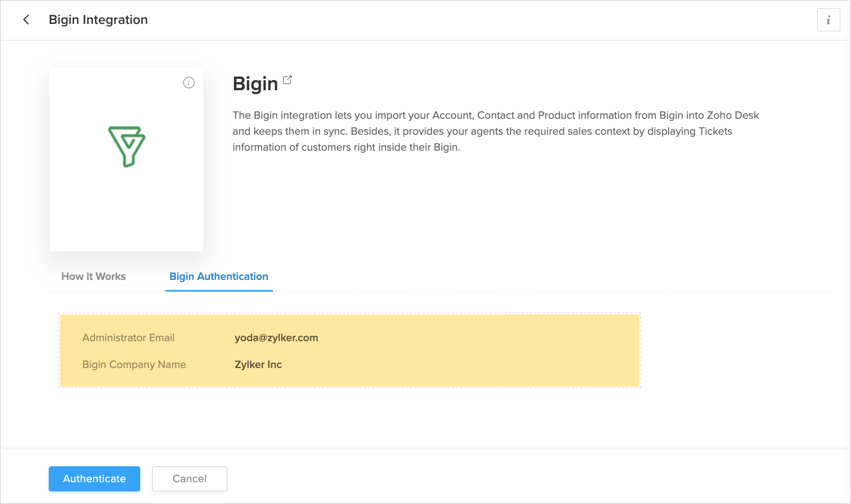The height and width of the screenshot is (504, 851).
Task: Click the Cancel button
Action: point(190,479)
